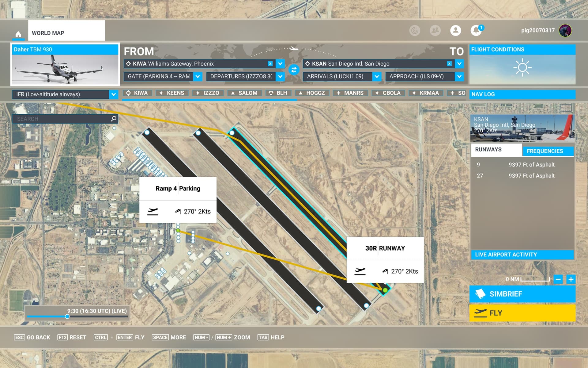588x368 pixels.
Task: Clear the KIWA departure airport field
Action: tap(270, 63)
